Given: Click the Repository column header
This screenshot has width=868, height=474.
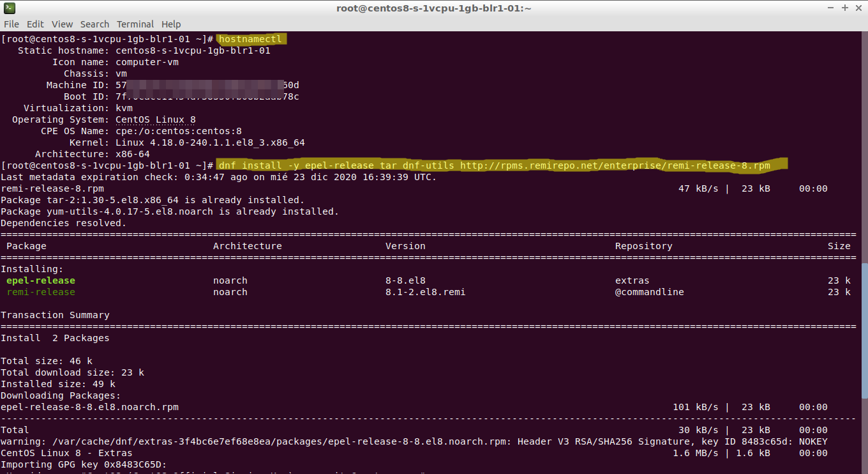Looking at the screenshot, I should pos(643,246).
